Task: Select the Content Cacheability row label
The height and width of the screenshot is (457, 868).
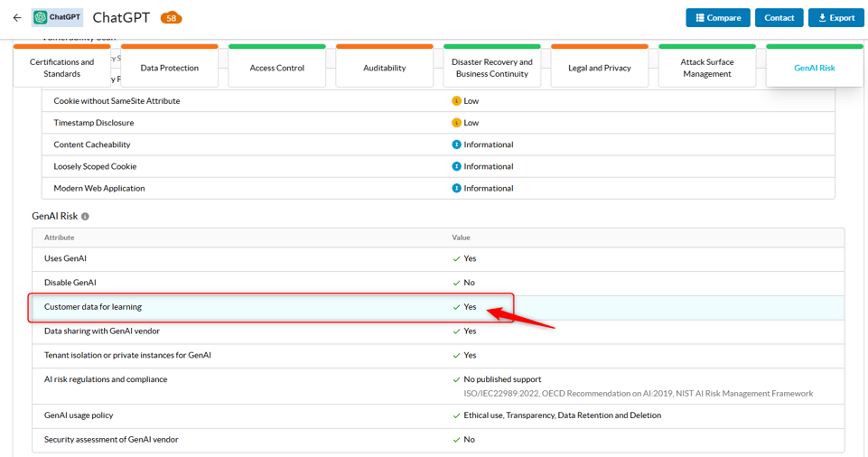Action: coord(92,145)
